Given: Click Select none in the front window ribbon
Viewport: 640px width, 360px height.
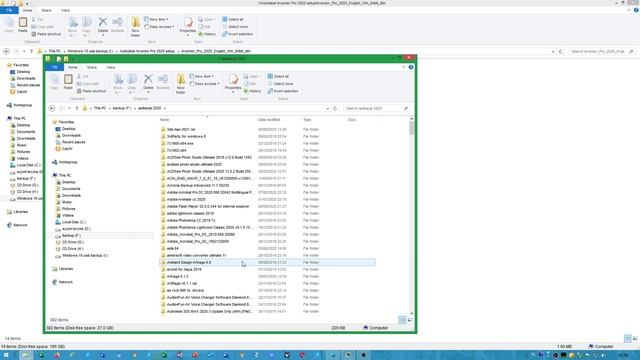Looking at the screenshot, I should (280, 84).
